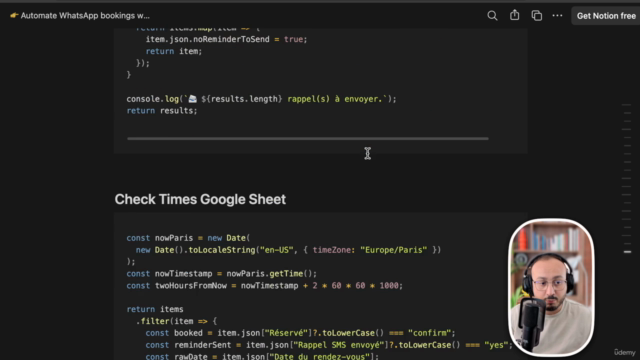Image resolution: width=640 pixels, height=360 pixels.
Task: Click the toLocaleString "en-US" code line
Action: [x=289, y=250]
